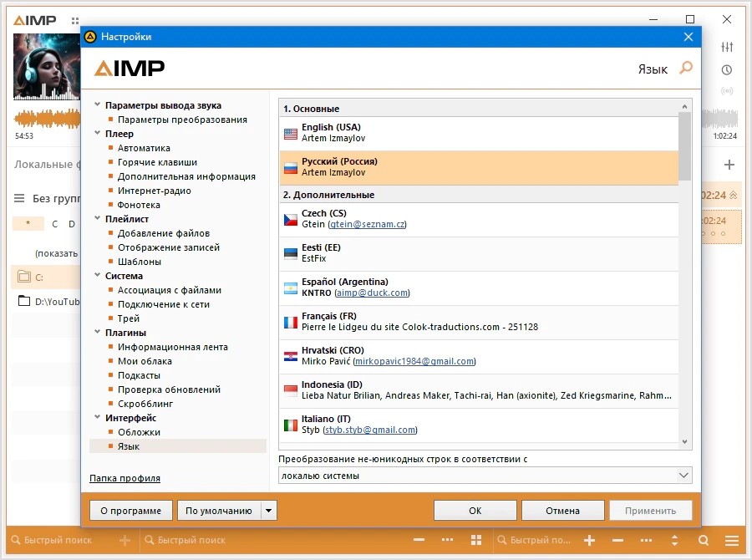Open the scheduler clock icon
Screen dimensions: 752x560
click(x=727, y=70)
